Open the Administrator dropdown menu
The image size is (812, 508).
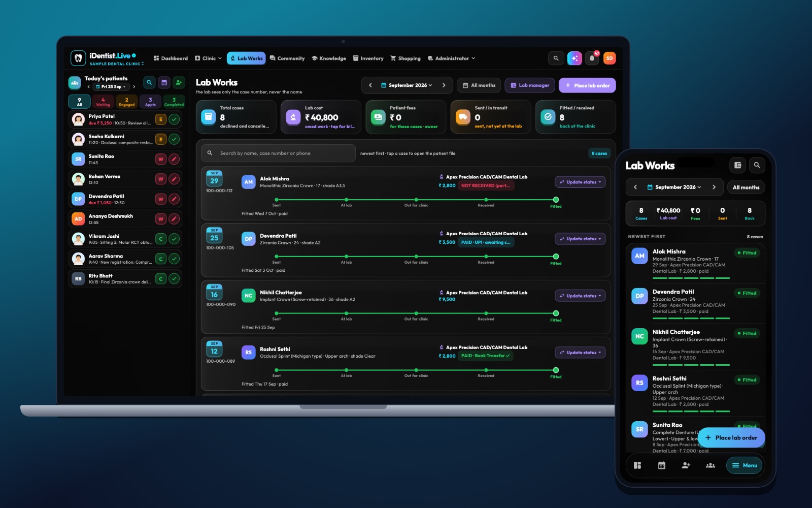tap(452, 58)
